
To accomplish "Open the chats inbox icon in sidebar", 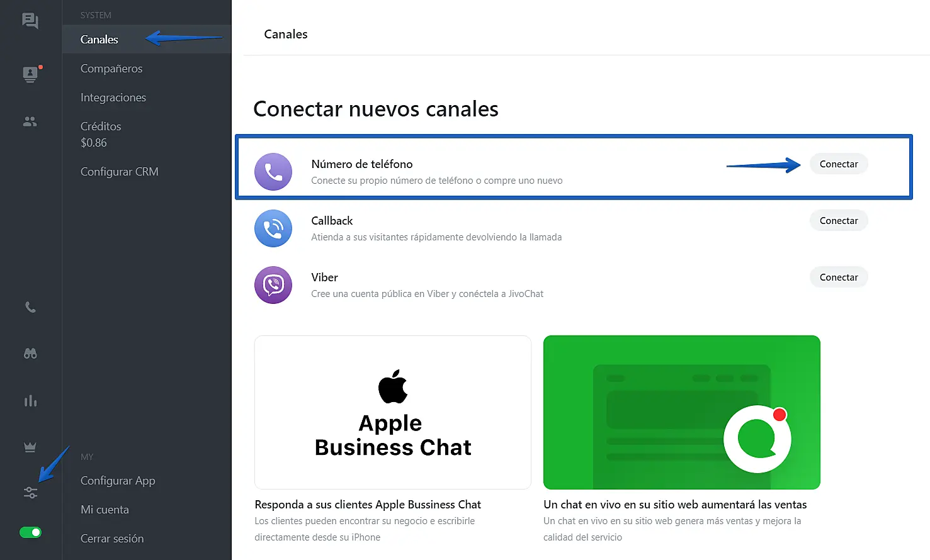I will (x=30, y=21).
